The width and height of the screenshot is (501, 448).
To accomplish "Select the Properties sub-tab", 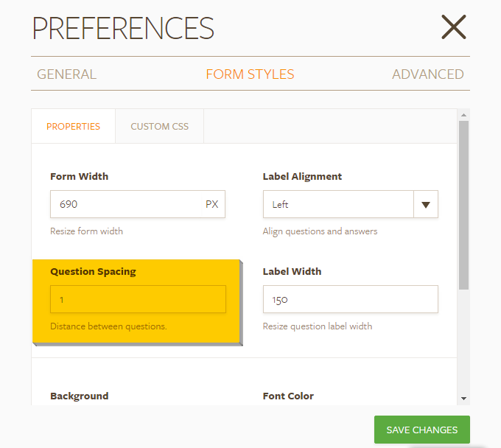I will pos(73,126).
